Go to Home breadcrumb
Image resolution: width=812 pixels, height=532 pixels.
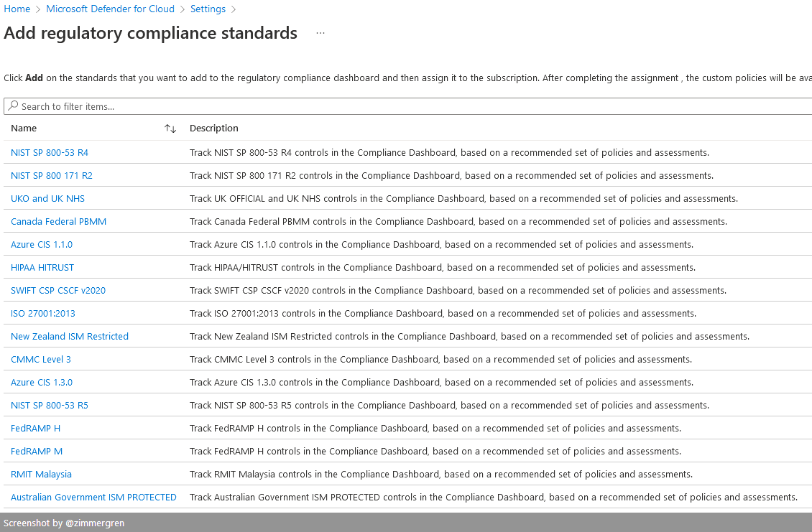pos(17,9)
